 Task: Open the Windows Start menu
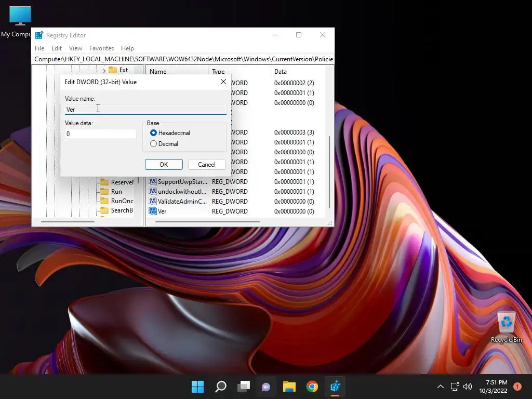coord(197,387)
